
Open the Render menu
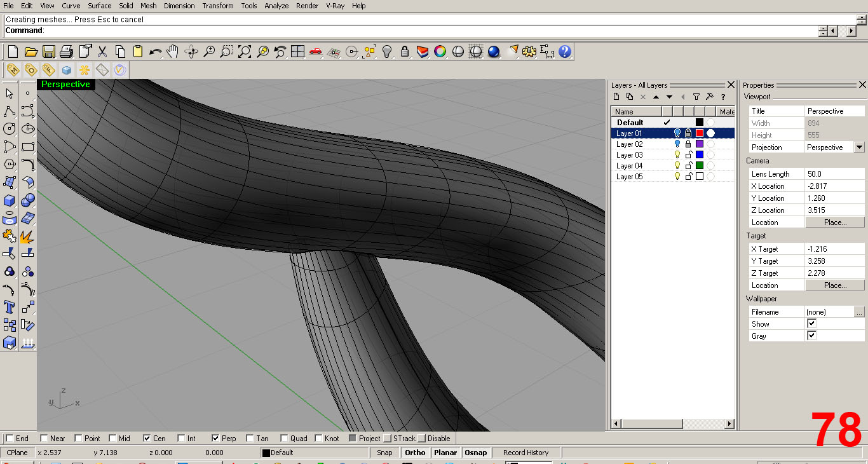pos(307,6)
